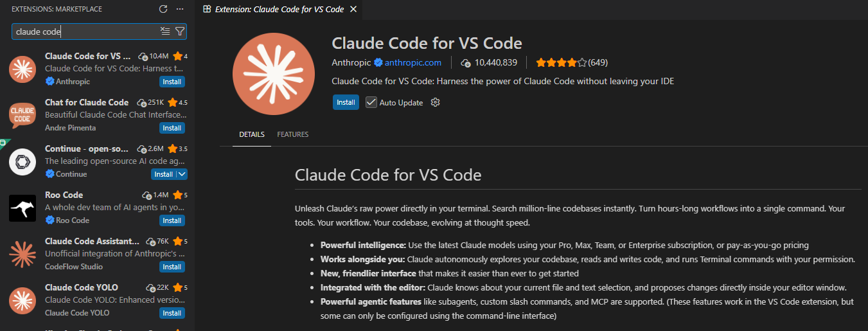Viewport: 868px width, 331px height.
Task: Switch to the FEATURES tab
Action: tap(293, 134)
